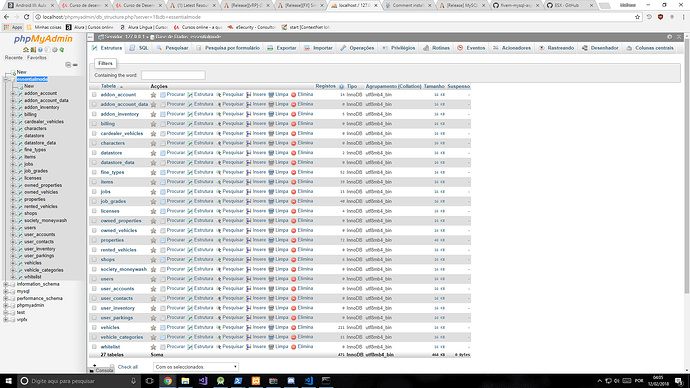
Task: Tick the checkbox for the users table
Action: [94, 279]
